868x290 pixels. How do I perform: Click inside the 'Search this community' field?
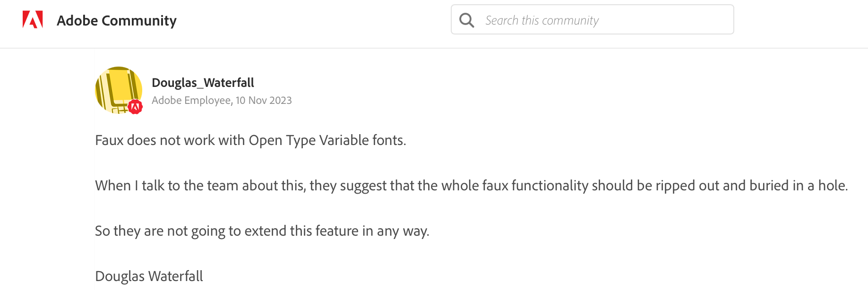point(567,19)
